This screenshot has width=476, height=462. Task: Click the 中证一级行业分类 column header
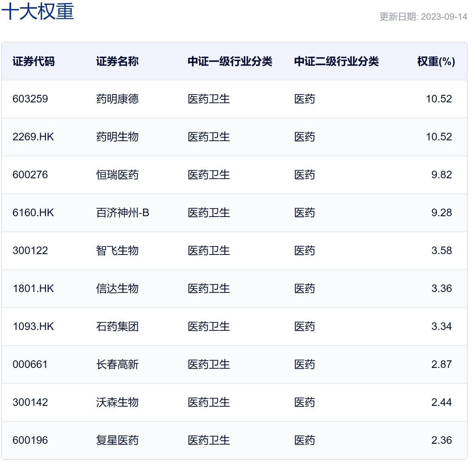click(230, 61)
